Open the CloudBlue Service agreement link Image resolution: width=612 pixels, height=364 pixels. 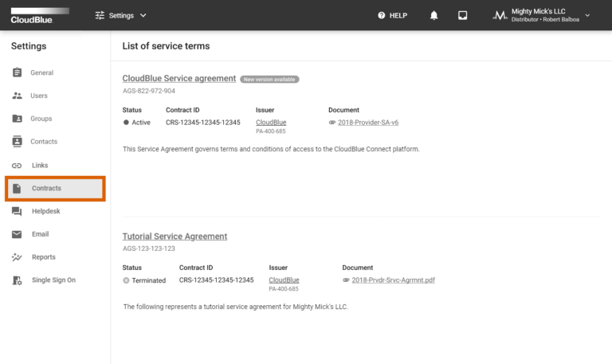click(179, 78)
